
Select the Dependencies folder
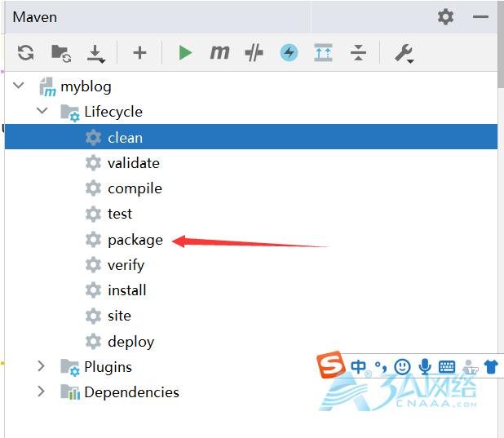131,392
